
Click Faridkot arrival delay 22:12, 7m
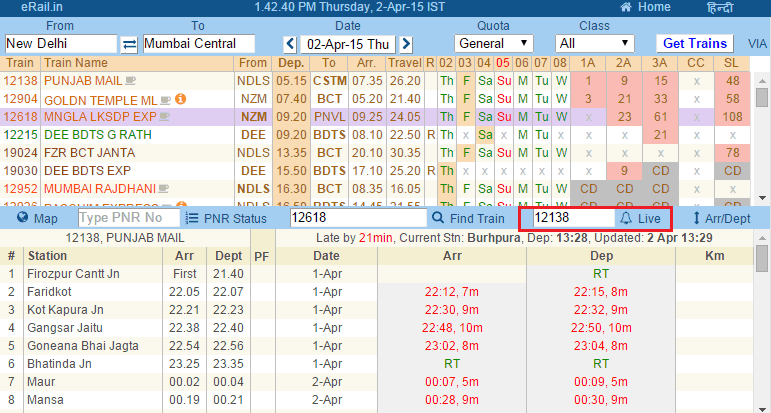[x=452, y=292]
